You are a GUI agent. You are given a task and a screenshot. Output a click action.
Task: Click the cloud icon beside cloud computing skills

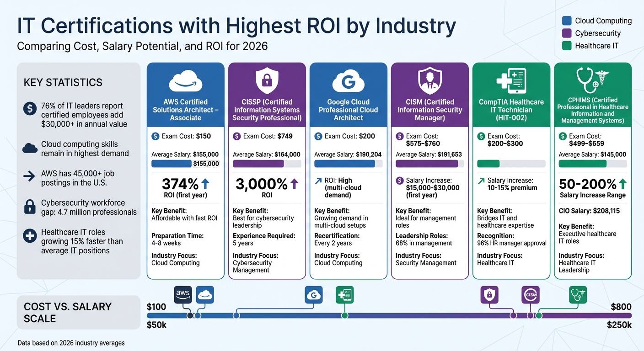[30, 148]
